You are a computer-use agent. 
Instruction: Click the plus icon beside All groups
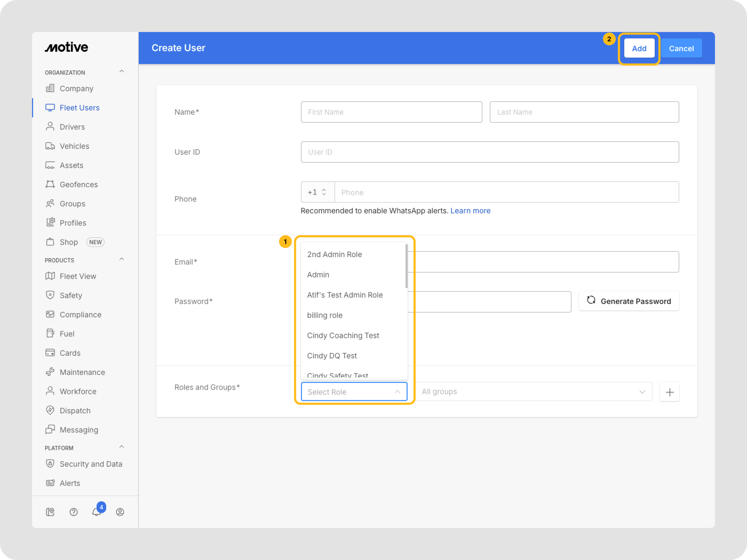669,392
